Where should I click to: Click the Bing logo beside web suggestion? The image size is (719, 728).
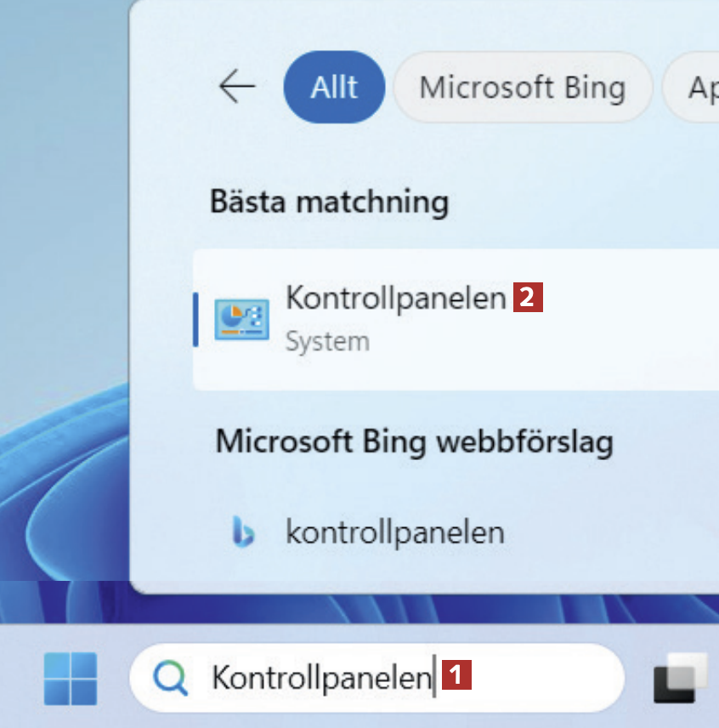tap(243, 532)
